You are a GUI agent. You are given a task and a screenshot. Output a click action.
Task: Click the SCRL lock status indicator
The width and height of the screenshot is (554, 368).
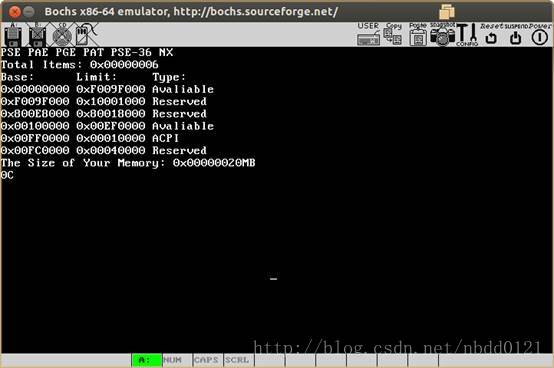(x=239, y=360)
